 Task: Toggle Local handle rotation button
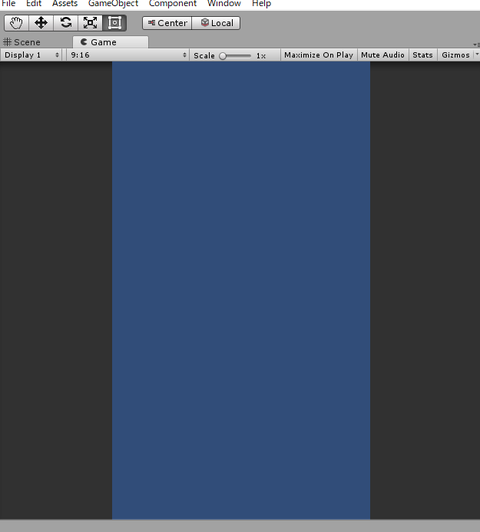[216, 23]
